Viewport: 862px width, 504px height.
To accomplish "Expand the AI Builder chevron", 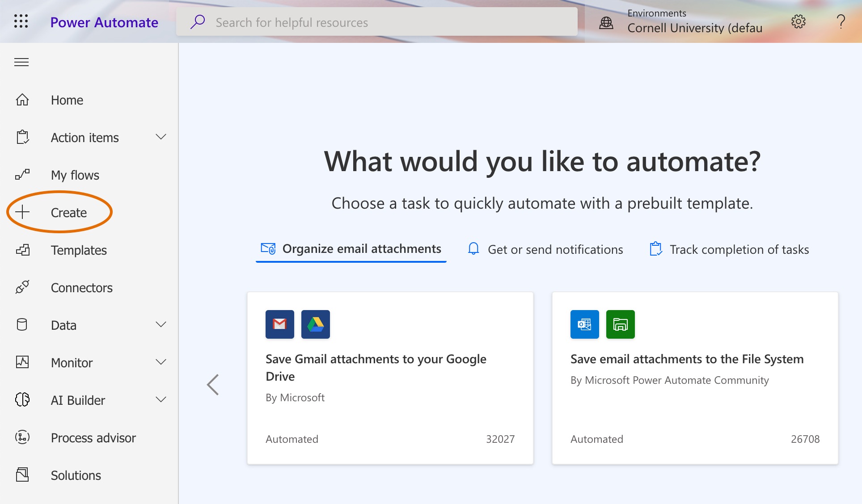I will (x=161, y=399).
